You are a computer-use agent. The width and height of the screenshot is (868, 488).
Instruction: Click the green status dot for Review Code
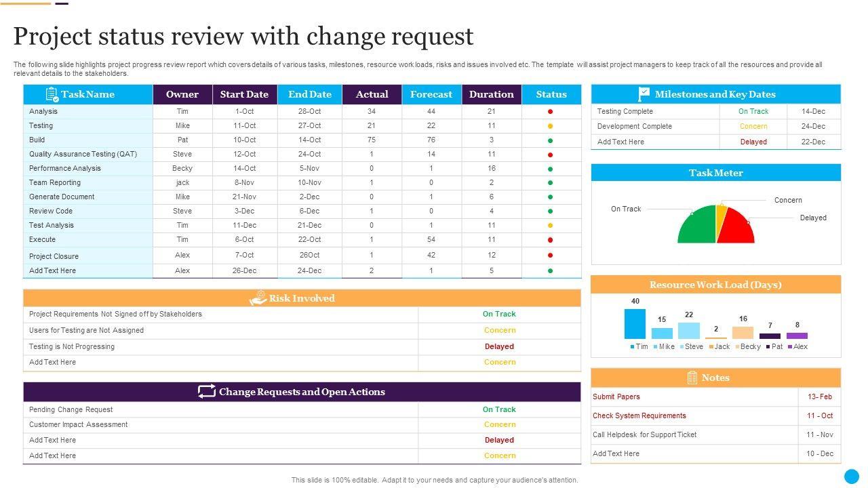point(551,211)
